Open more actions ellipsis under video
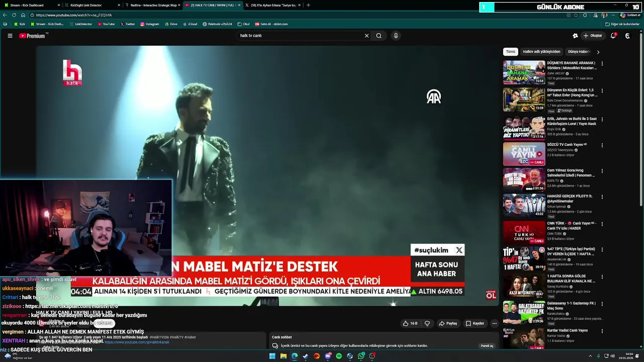This screenshot has width=644, height=362. [495, 323]
